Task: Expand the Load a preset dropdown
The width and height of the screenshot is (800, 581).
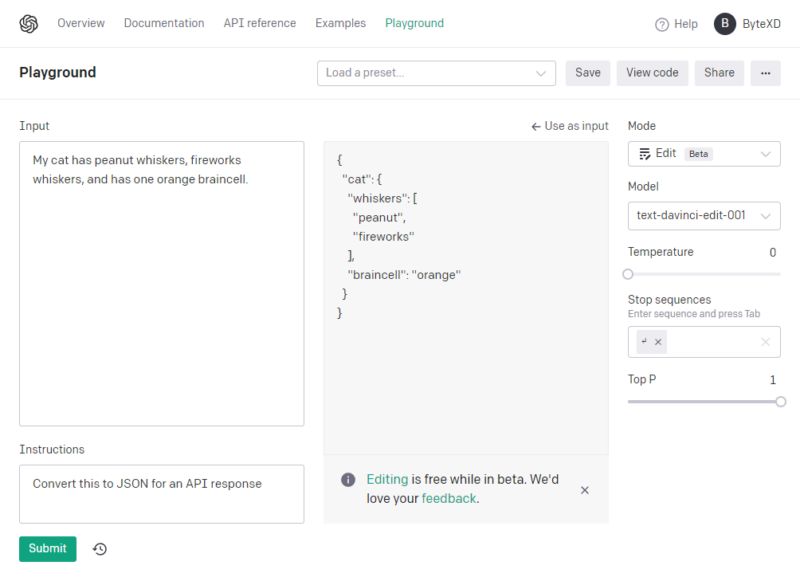Action: pos(436,72)
